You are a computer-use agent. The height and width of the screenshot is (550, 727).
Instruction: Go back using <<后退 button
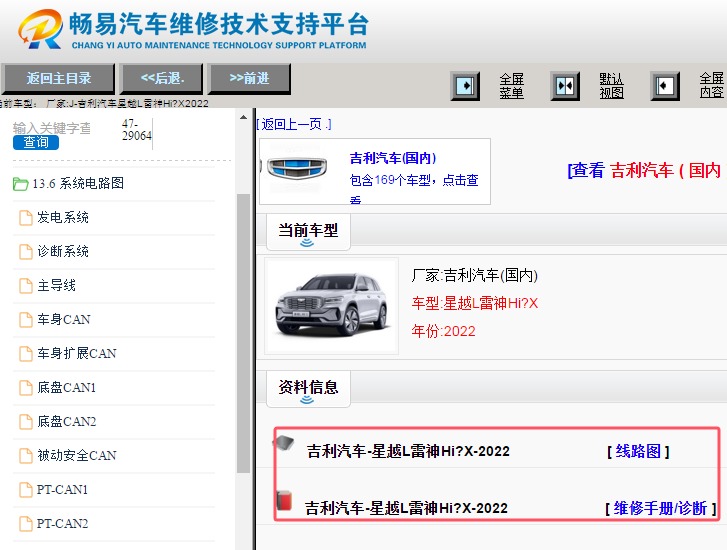[162, 78]
